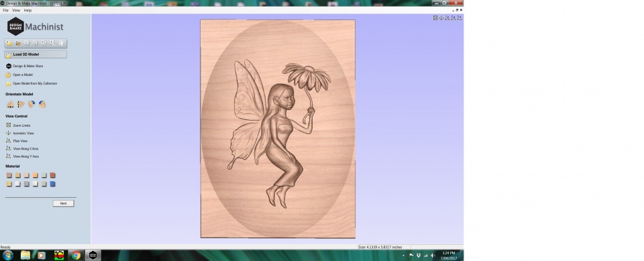644x261 pixels.
Task: Click the Next button
Action: tap(63, 203)
